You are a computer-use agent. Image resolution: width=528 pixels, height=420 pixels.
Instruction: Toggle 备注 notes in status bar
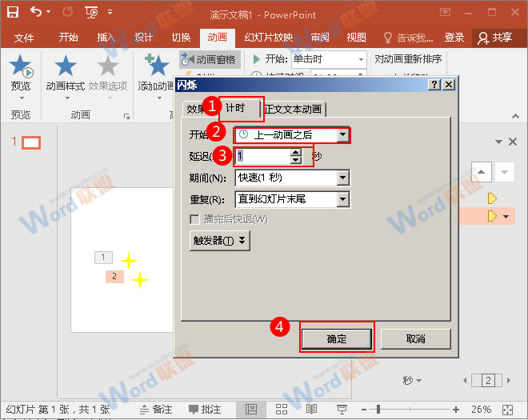[155, 409]
